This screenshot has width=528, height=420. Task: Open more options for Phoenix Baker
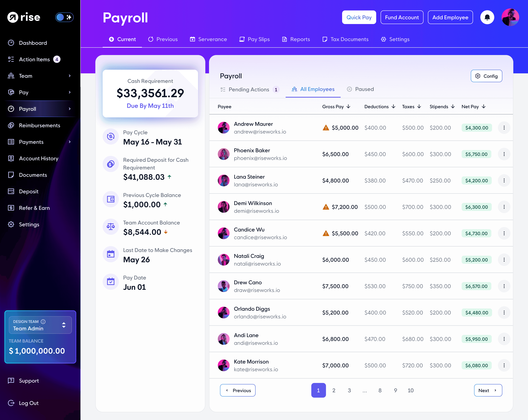[x=504, y=154]
